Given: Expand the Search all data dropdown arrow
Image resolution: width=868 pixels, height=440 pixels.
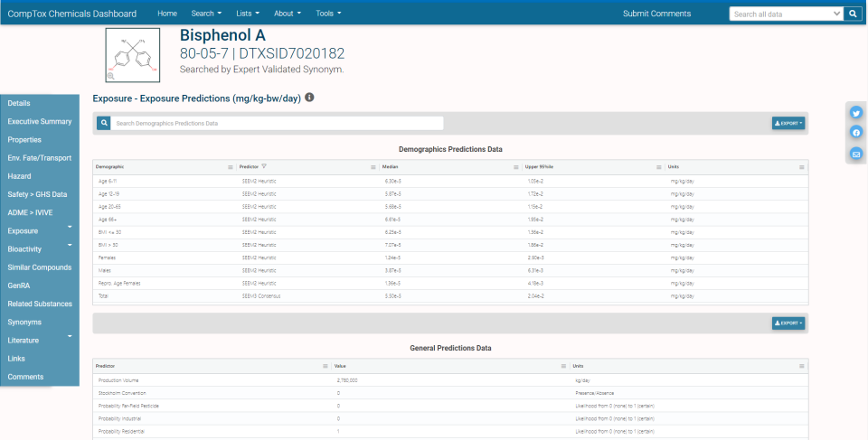Looking at the screenshot, I should [836, 14].
